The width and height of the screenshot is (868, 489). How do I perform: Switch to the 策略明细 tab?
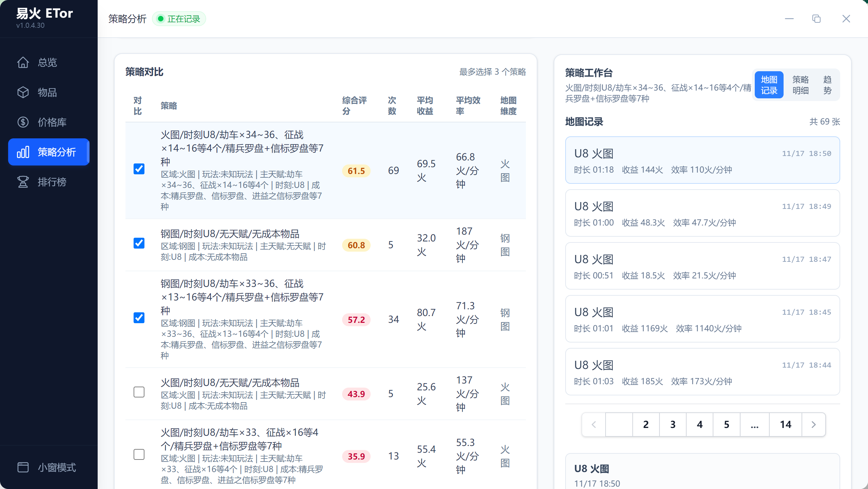(800, 85)
